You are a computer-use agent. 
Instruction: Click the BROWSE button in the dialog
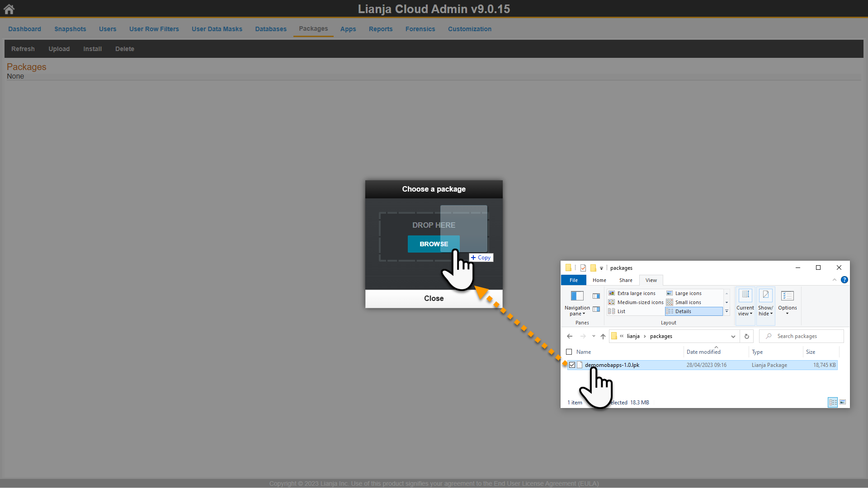tap(434, 244)
